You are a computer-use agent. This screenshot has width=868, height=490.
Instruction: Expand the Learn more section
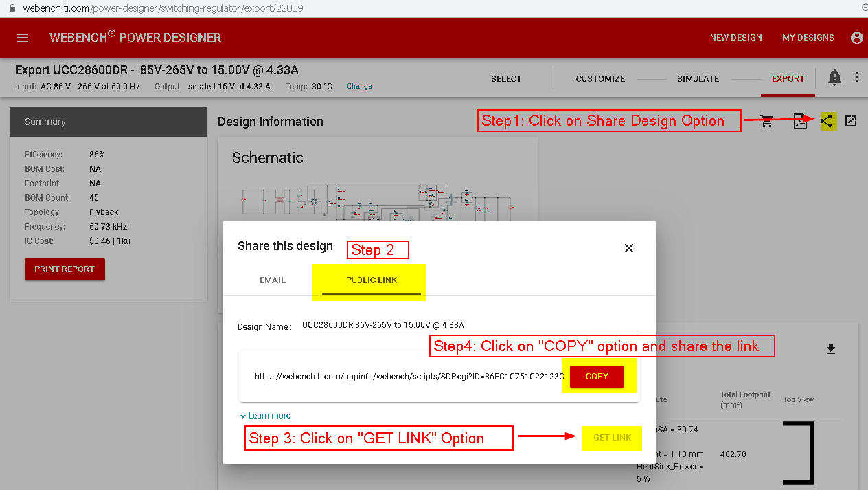tap(266, 416)
